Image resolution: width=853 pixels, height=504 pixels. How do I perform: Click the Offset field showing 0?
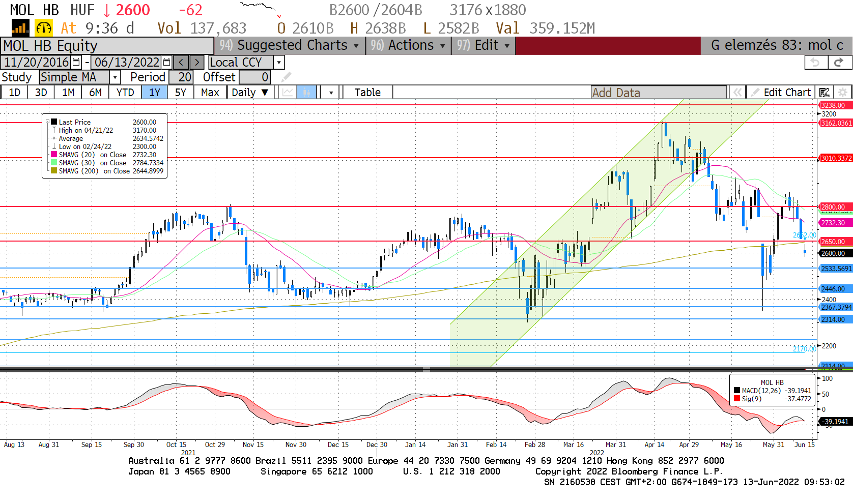point(254,77)
